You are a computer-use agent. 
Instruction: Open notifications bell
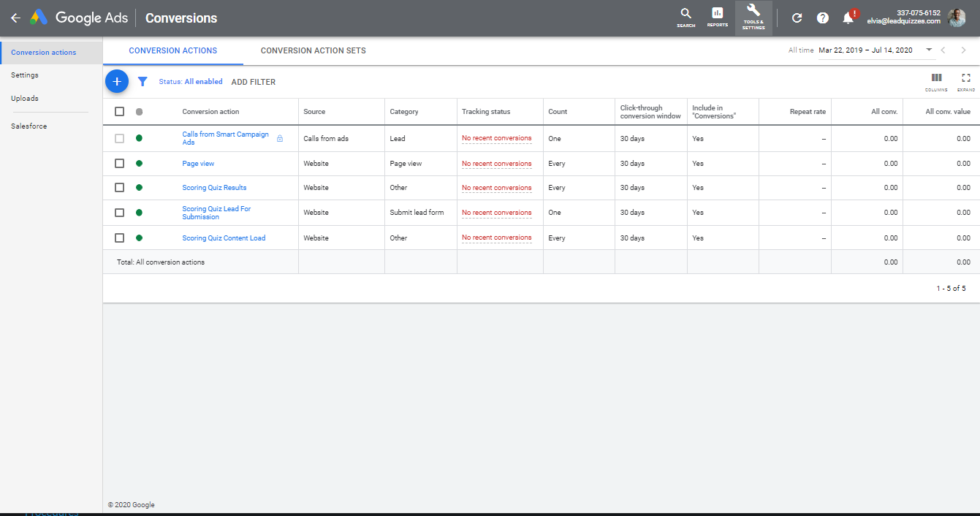tap(848, 18)
